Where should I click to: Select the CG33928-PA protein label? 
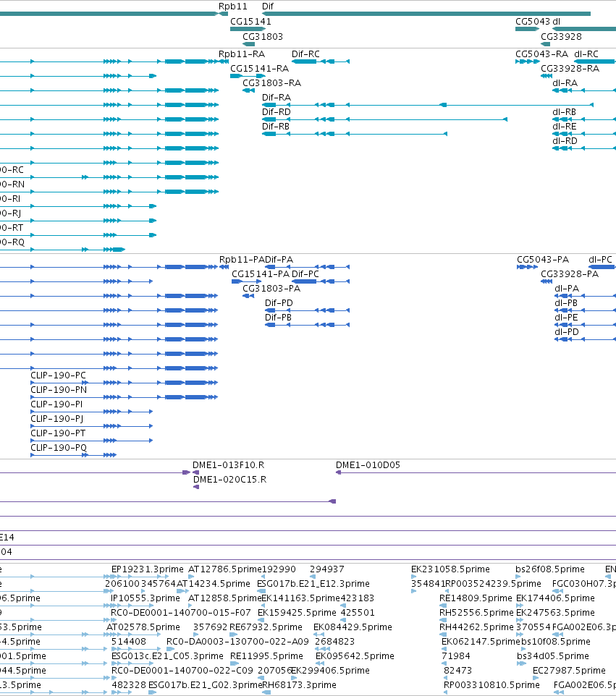pos(570,274)
